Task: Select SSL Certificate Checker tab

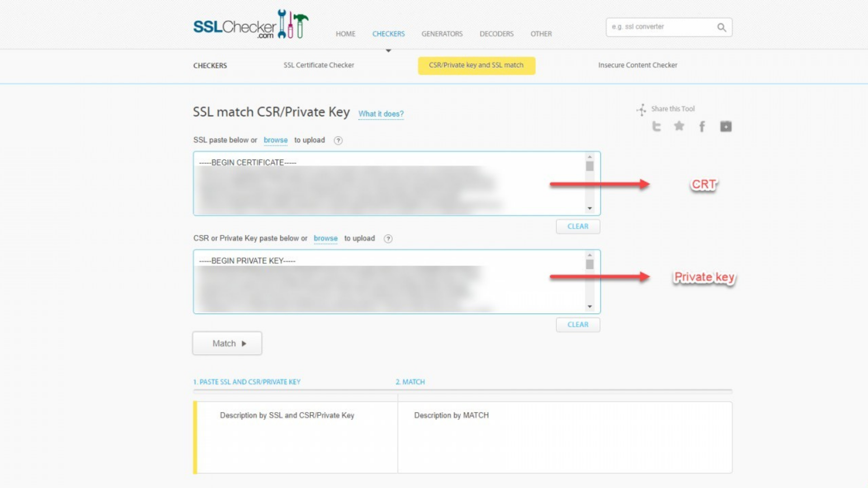Action: click(319, 65)
